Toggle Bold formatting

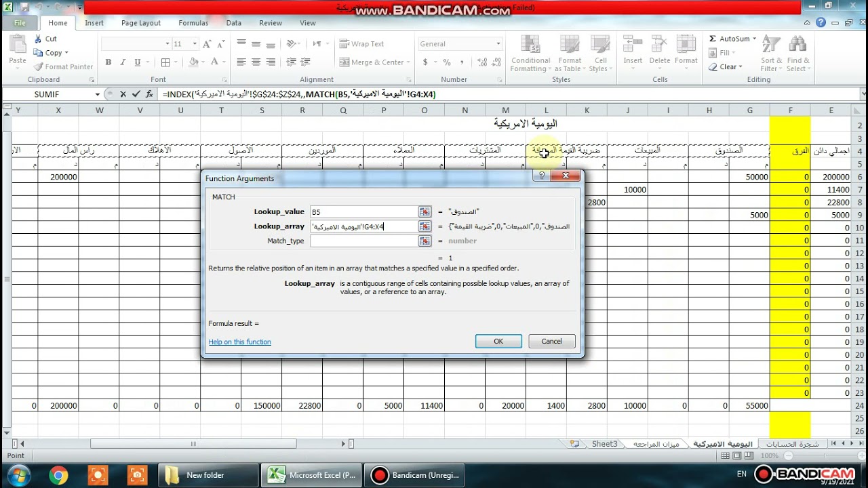(x=108, y=62)
